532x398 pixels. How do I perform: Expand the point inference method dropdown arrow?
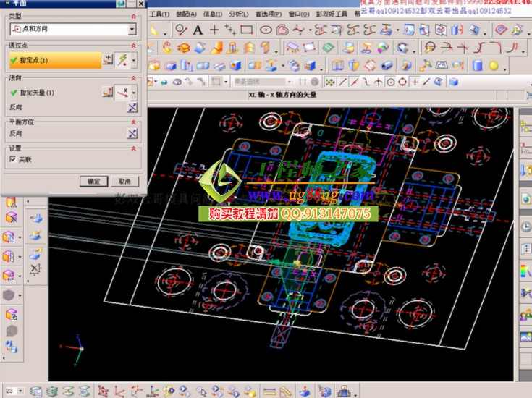tap(134, 59)
